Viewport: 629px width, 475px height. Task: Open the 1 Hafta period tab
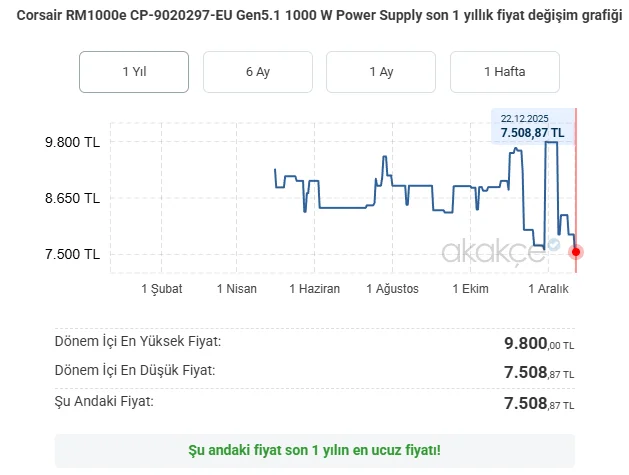pyautogui.click(x=504, y=72)
